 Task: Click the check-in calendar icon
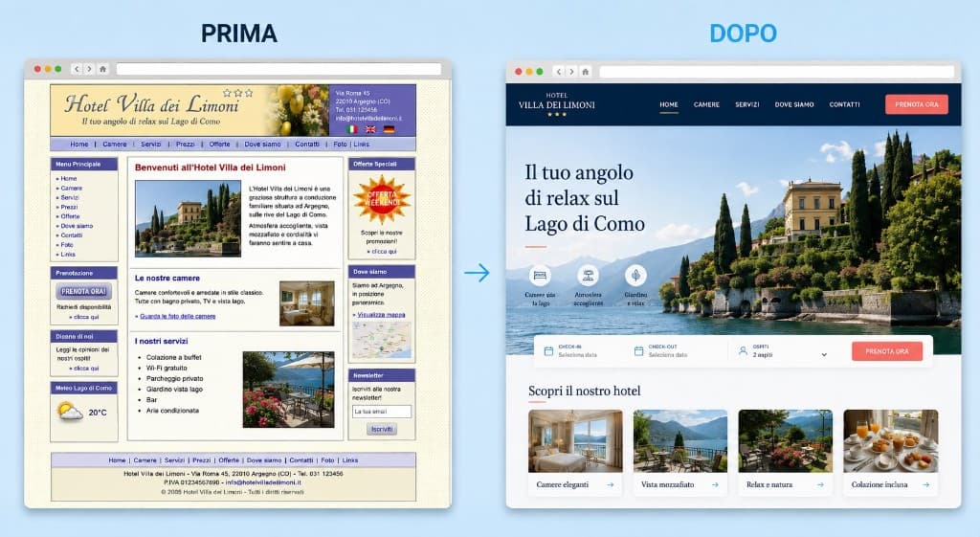548,351
